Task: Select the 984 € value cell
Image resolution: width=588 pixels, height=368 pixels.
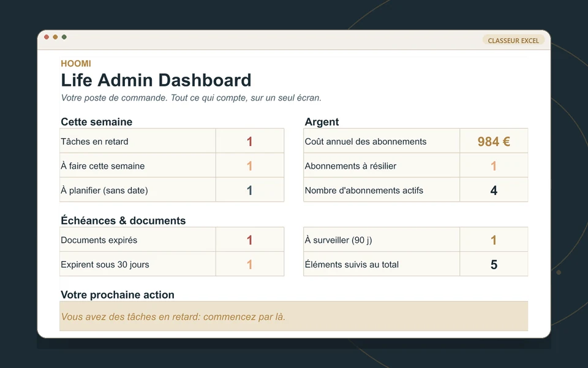Action: (x=494, y=141)
